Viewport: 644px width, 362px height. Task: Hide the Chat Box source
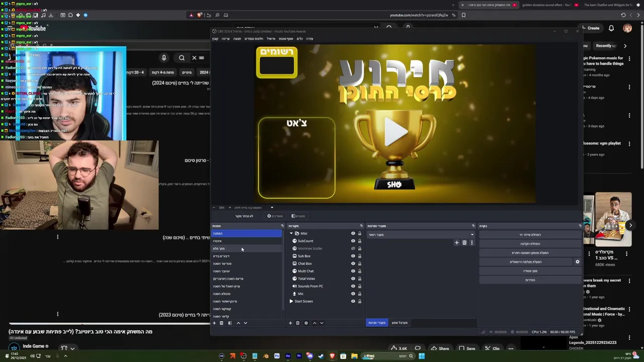click(353, 263)
